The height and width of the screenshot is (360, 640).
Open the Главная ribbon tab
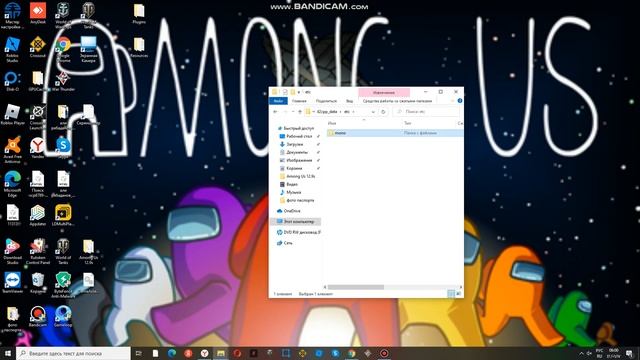(x=299, y=100)
